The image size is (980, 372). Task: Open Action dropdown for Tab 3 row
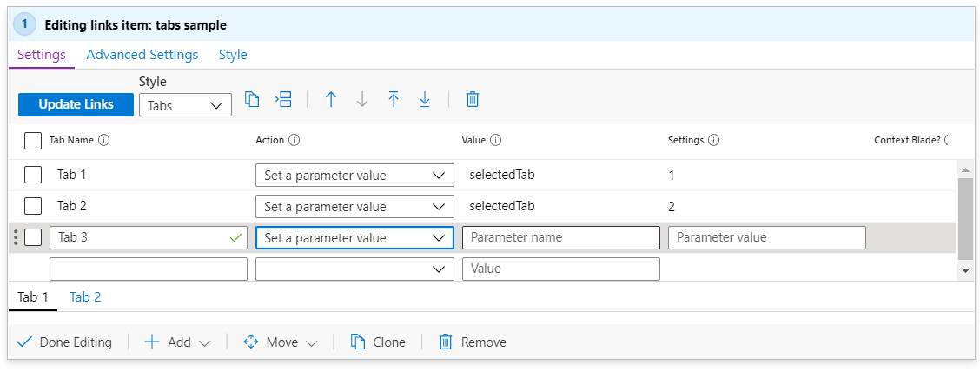354,237
